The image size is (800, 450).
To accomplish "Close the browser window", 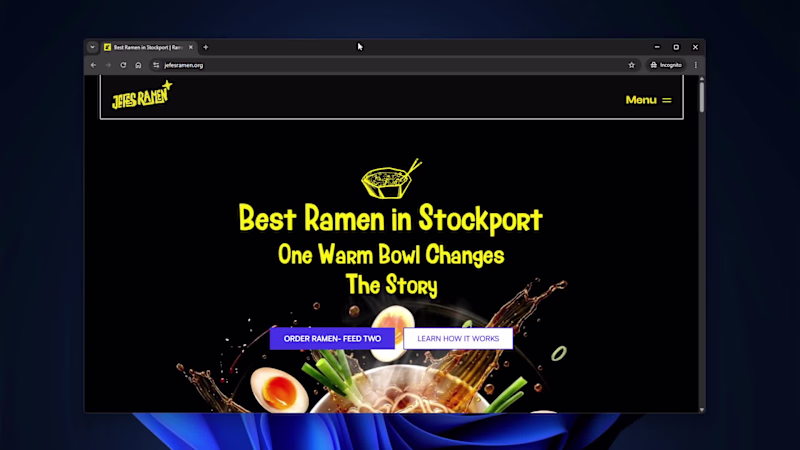I will click(x=695, y=47).
